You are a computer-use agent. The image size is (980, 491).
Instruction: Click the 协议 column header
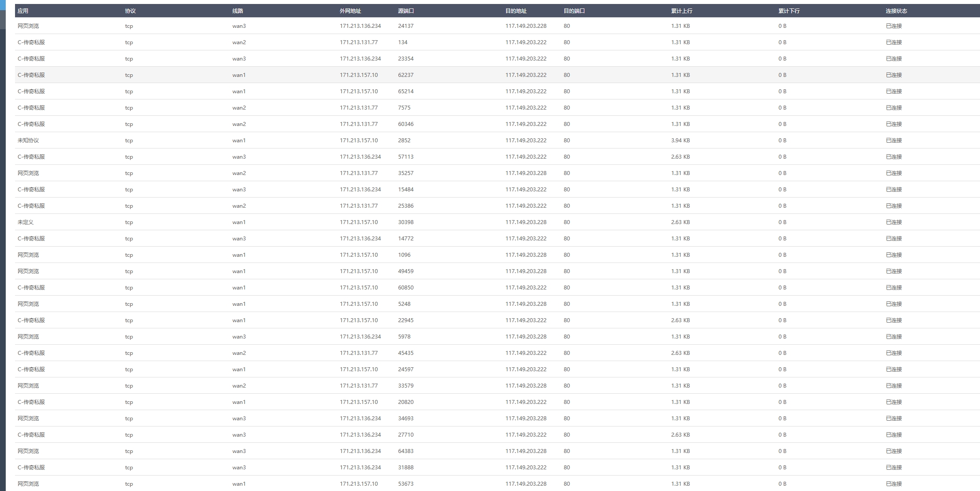point(130,11)
